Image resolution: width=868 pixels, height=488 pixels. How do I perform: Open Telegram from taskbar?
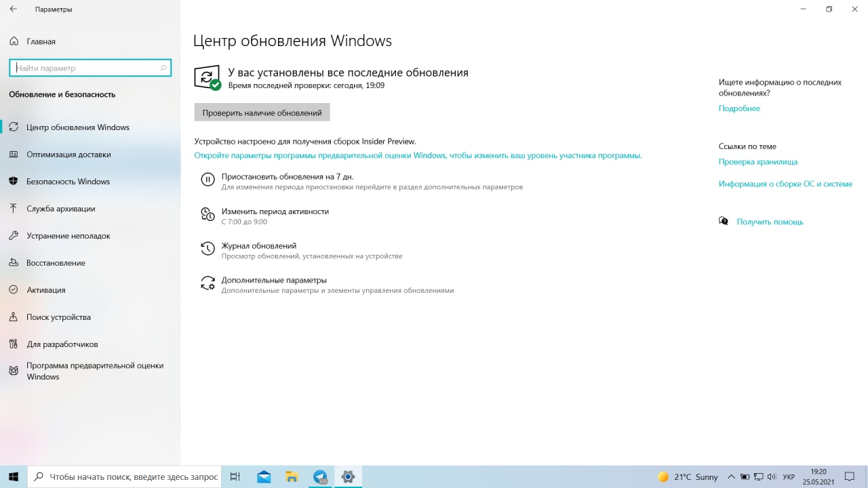[x=320, y=476]
